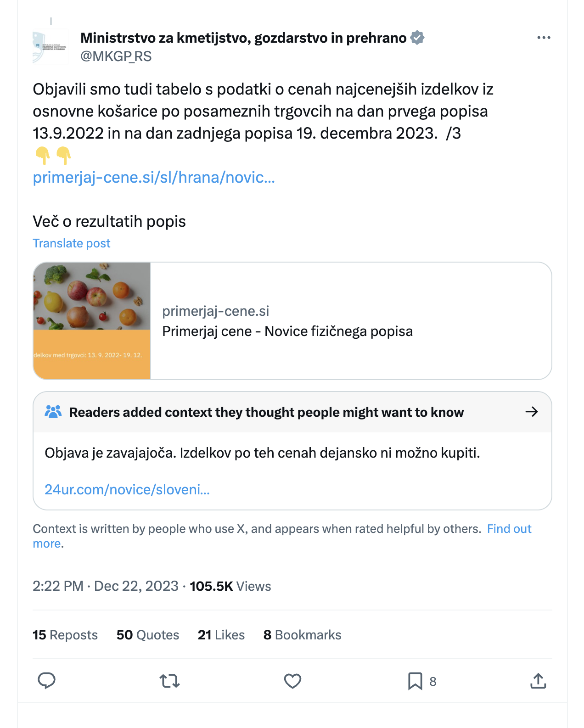The width and height of the screenshot is (584, 728).
Task: Open the MKGP_RS profile avatar
Action: (51, 47)
